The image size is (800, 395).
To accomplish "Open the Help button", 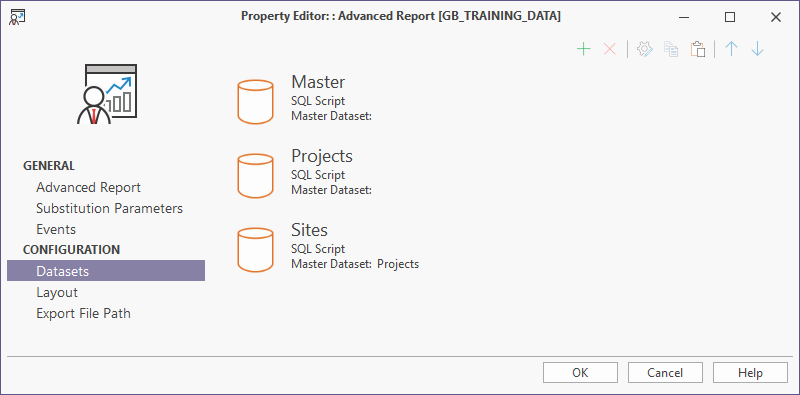I will click(751, 373).
